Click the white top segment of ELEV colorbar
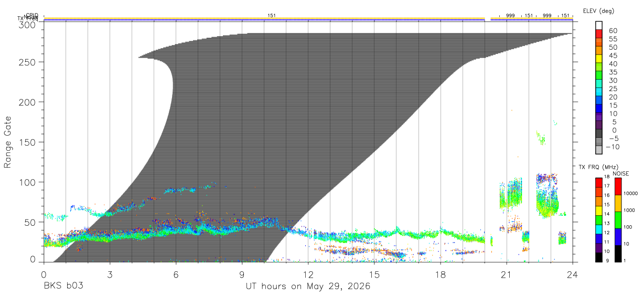The image size is (644, 297). pos(599,26)
